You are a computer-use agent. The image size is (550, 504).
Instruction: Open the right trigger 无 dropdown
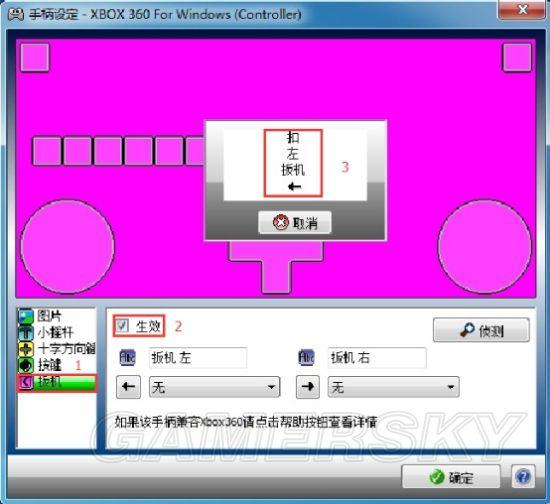point(394,387)
